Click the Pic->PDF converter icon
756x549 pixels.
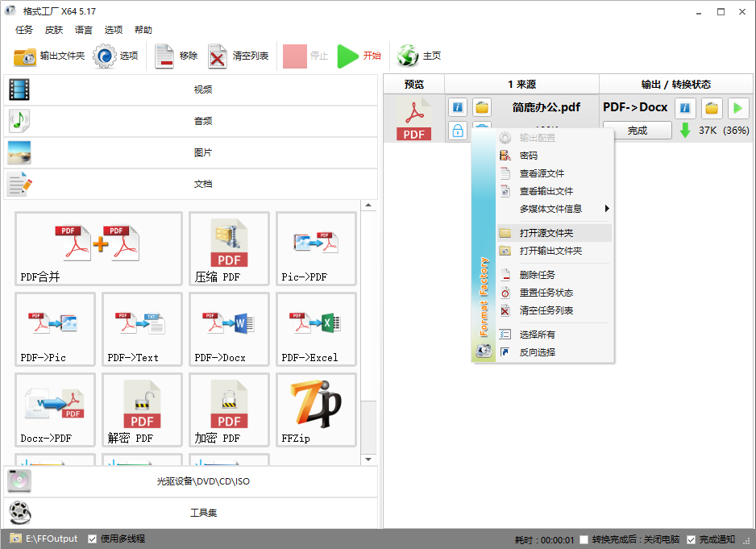316,248
